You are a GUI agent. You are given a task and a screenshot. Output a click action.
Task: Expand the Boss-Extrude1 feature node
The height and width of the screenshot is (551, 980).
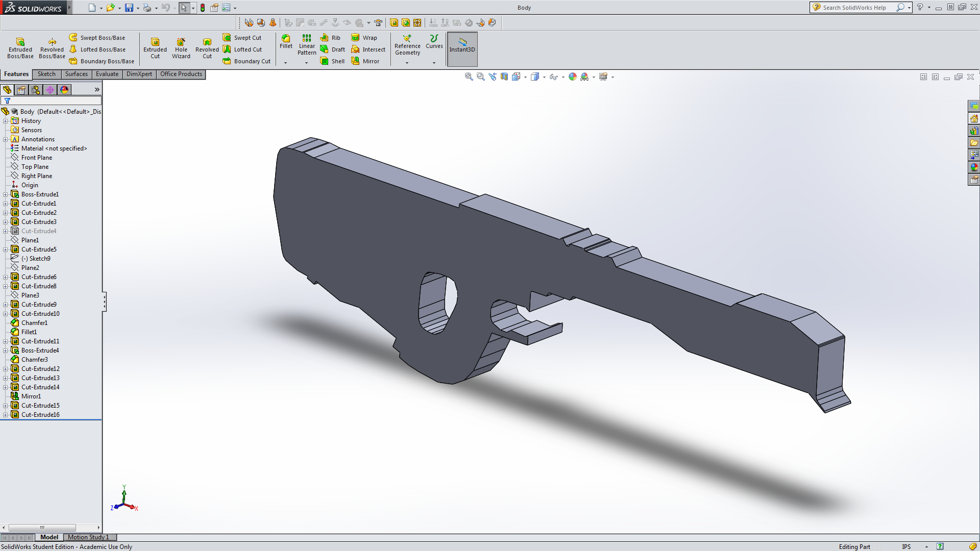point(5,194)
